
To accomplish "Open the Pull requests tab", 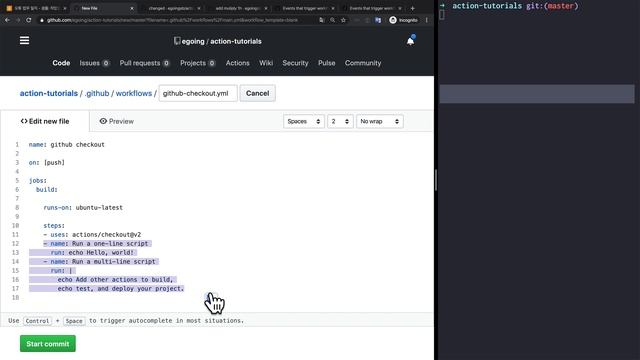I will (144, 63).
